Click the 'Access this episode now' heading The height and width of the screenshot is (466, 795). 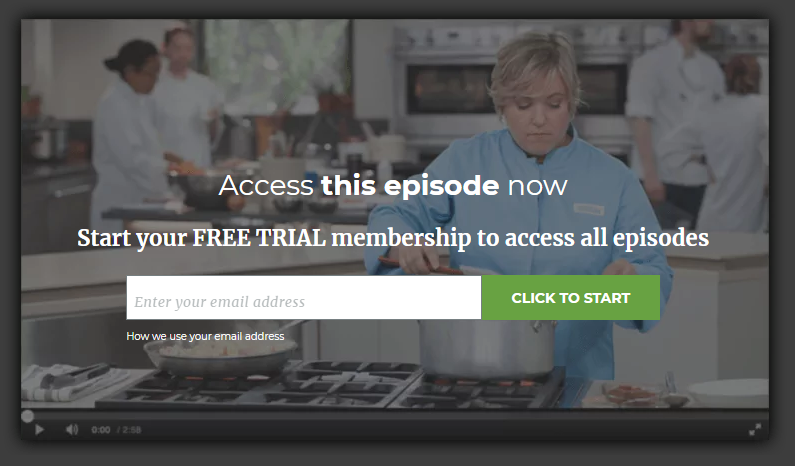coord(393,186)
